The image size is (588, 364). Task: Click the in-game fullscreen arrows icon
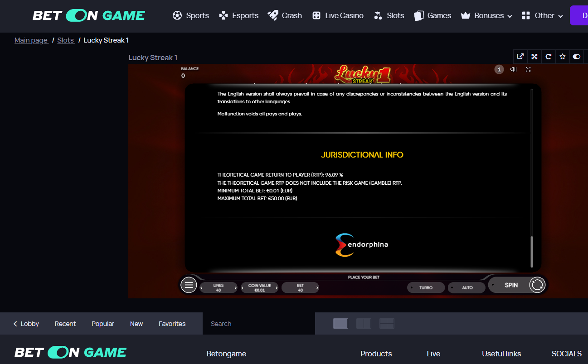(x=528, y=69)
